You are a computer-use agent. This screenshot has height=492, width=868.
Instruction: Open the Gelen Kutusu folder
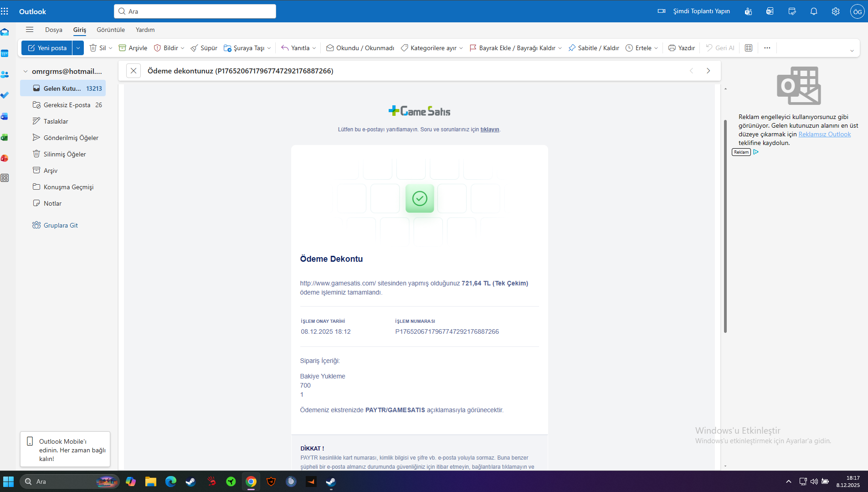(63, 88)
